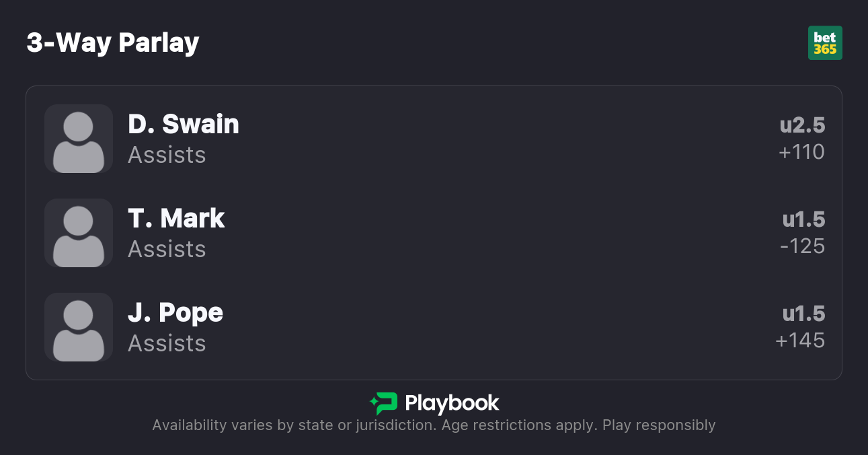This screenshot has width=868, height=455.
Task: Click the +110 odds value
Action: click(x=801, y=152)
